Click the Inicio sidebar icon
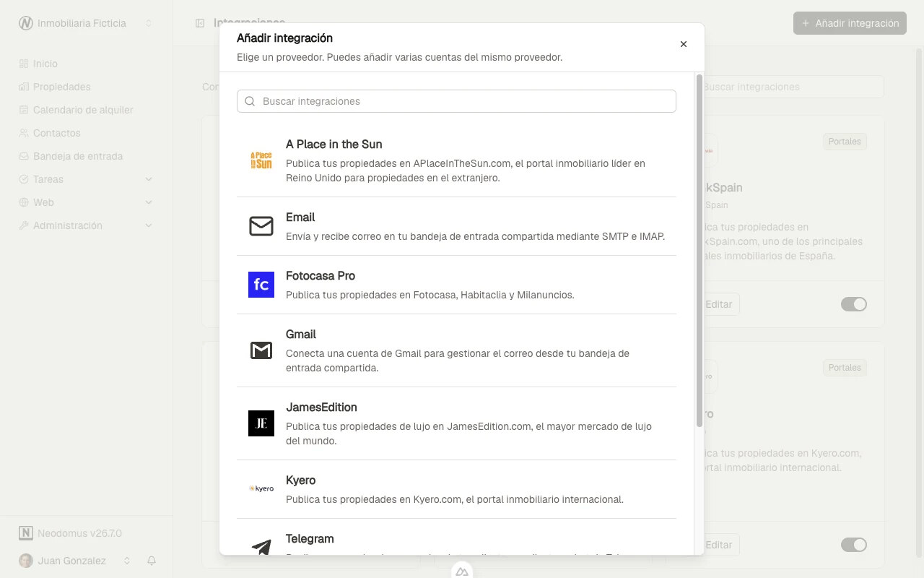The image size is (924, 578). [24, 64]
